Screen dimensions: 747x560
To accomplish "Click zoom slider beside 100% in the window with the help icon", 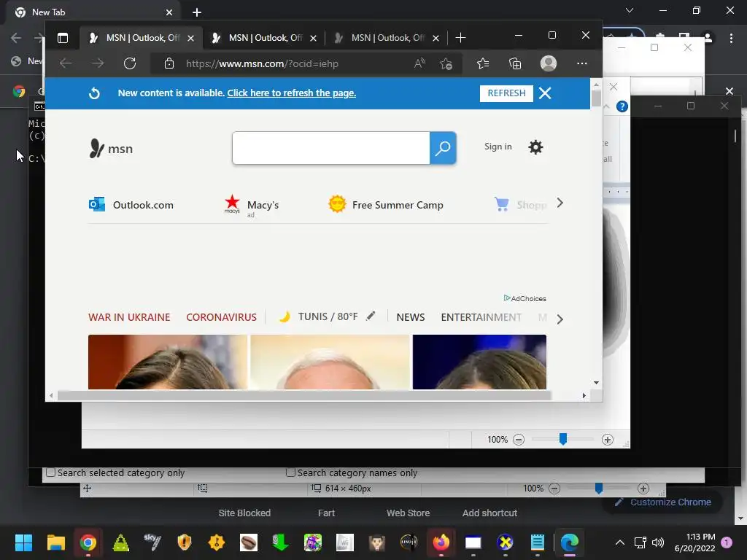I will coord(563,439).
